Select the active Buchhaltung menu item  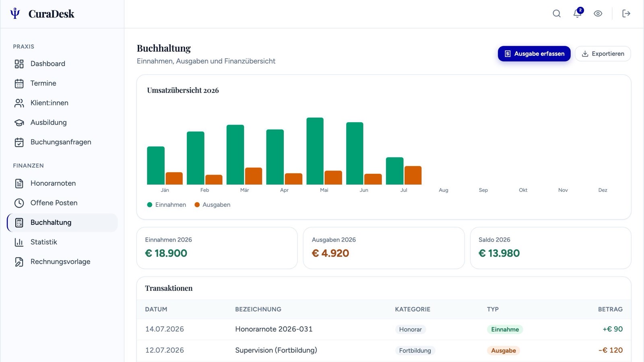[62, 222]
